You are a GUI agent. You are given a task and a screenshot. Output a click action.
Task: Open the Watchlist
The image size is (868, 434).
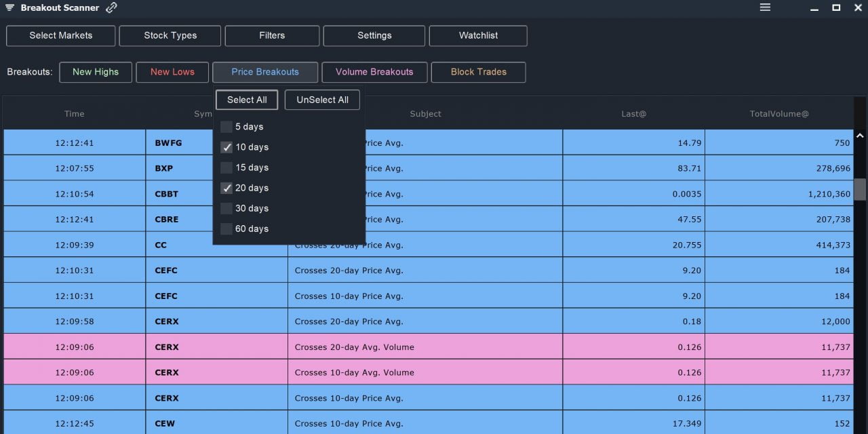[478, 35]
